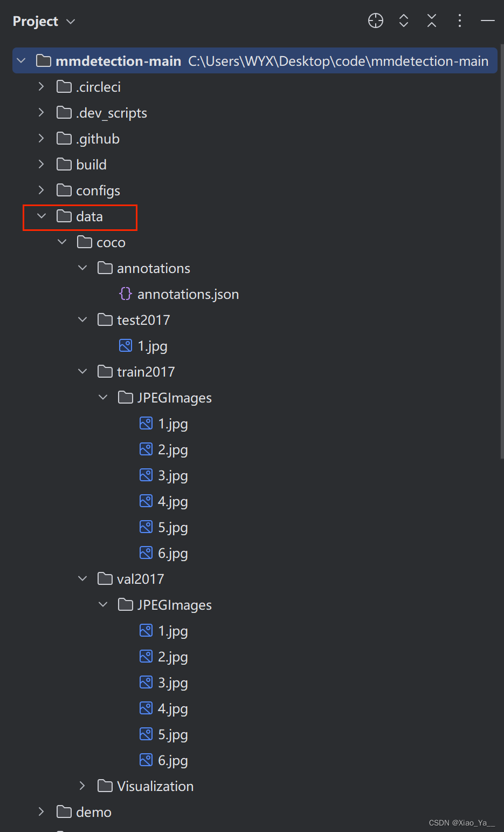Click the image icon of 1.jpg under test2017

point(125,345)
